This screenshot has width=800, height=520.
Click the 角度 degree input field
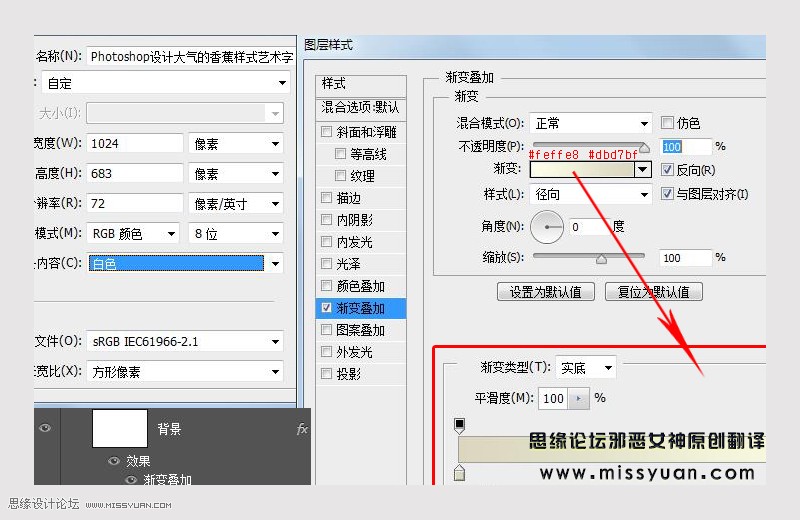pos(590,227)
